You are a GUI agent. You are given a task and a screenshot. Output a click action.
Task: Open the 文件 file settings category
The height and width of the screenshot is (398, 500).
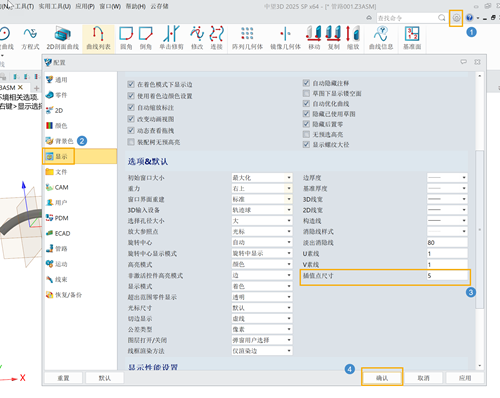tap(57, 172)
